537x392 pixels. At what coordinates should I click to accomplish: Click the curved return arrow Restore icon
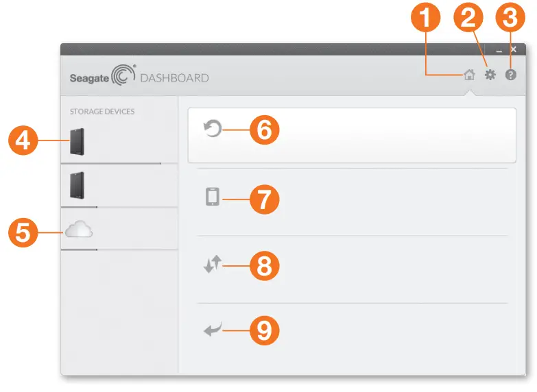tap(213, 330)
